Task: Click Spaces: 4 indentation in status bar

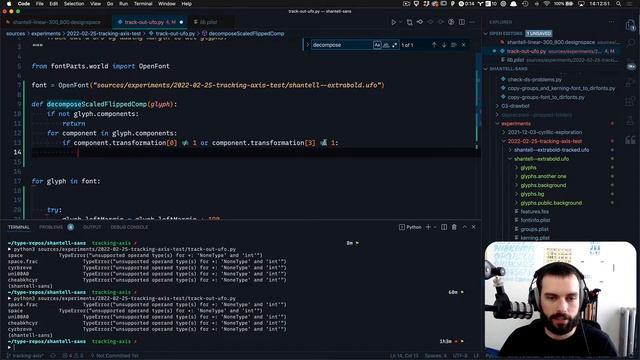Action: (436, 356)
